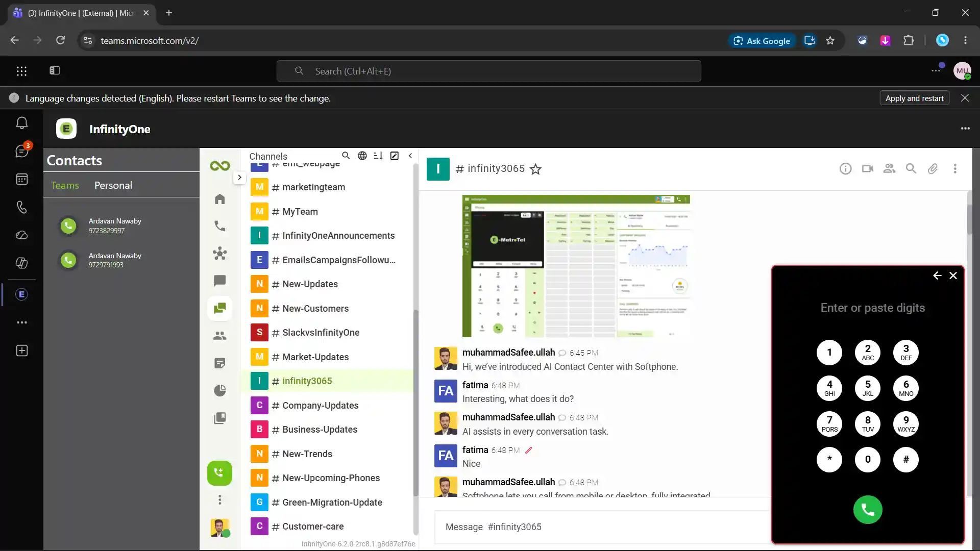Open Copilot icon in Teams rail
Screen dimensions: 980x551
click(x=21, y=263)
